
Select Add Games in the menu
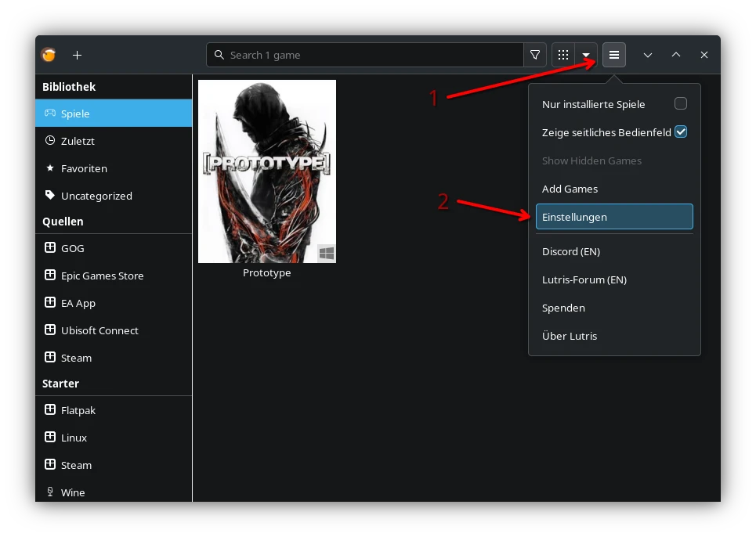click(570, 189)
